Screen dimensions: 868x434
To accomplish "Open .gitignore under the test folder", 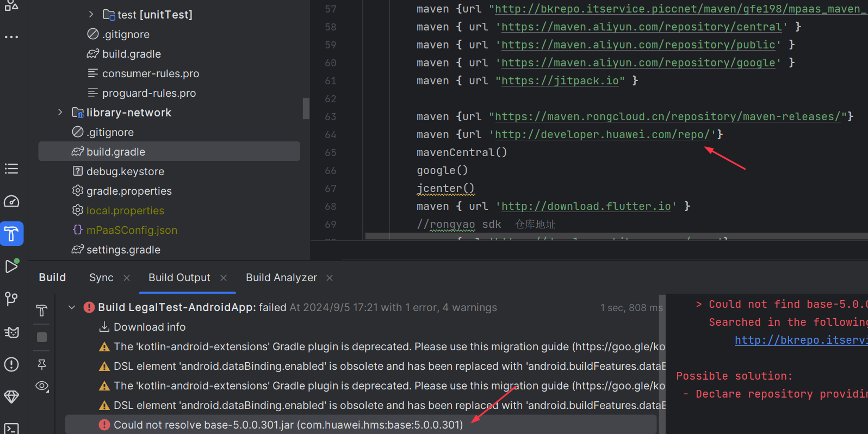I will pos(126,34).
